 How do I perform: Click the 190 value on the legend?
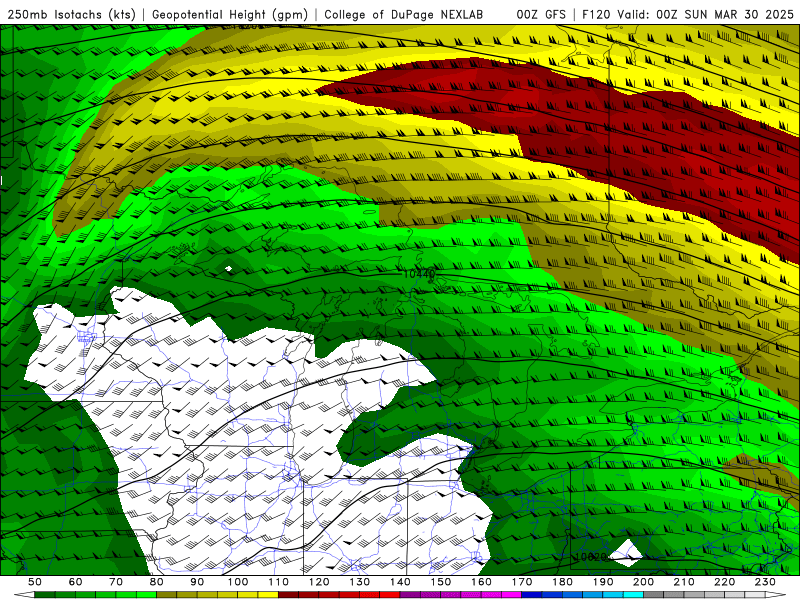[603, 582]
